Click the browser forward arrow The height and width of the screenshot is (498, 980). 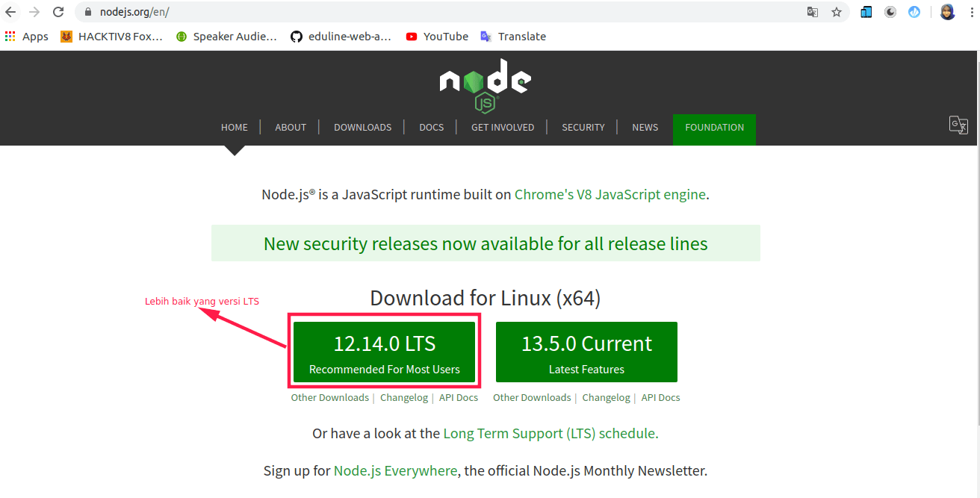pos(34,12)
